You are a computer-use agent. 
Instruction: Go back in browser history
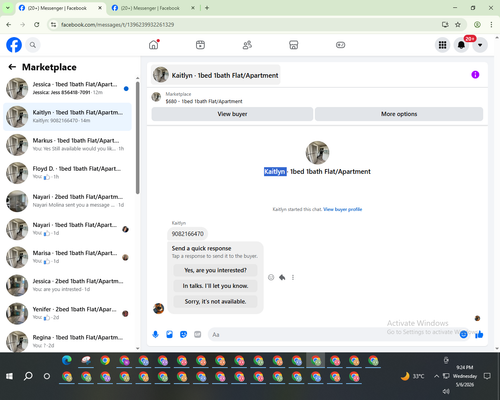click(x=9, y=24)
